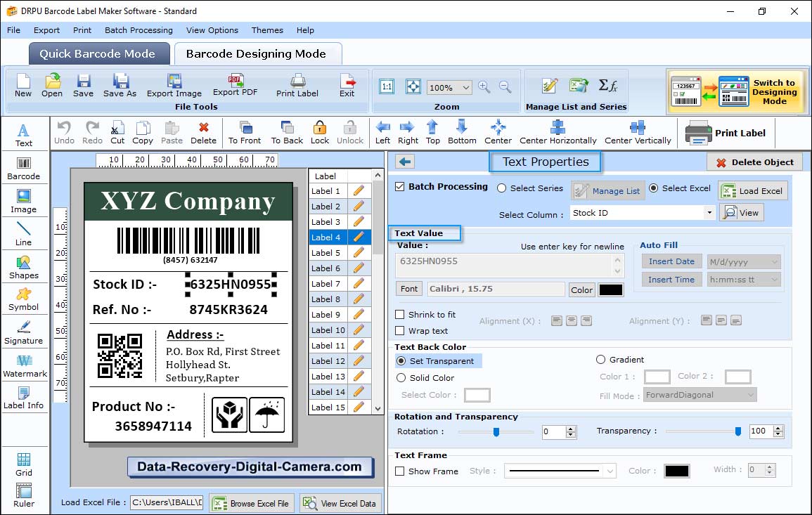Open the Themes menu
Image resolution: width=812 pixels, height=515 pixels.
[267, 30]
